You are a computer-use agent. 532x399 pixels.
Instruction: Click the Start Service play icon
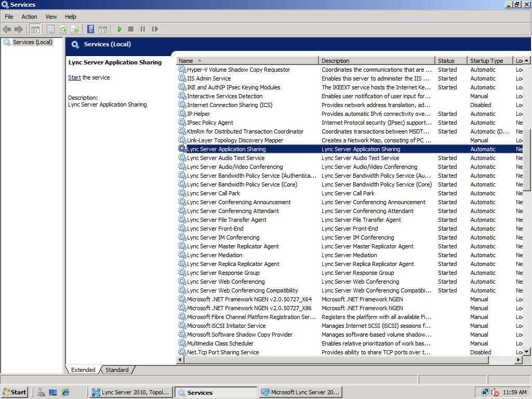[119, 29]
